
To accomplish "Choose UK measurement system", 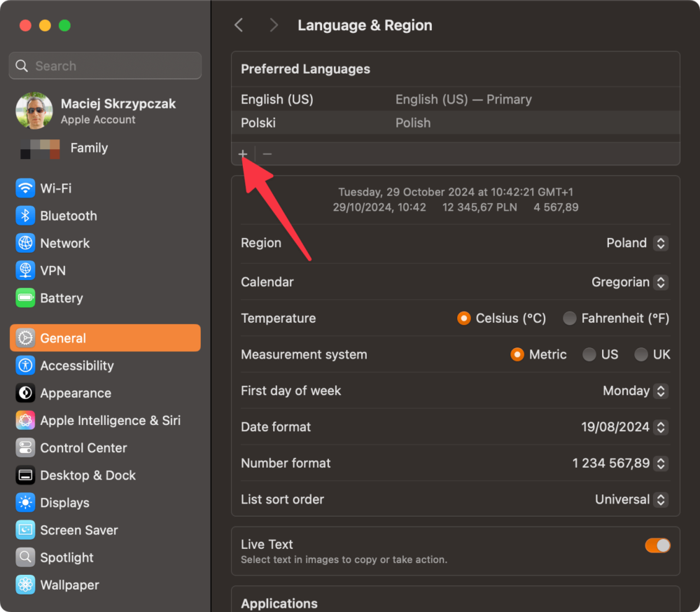I will pos(641,355).
